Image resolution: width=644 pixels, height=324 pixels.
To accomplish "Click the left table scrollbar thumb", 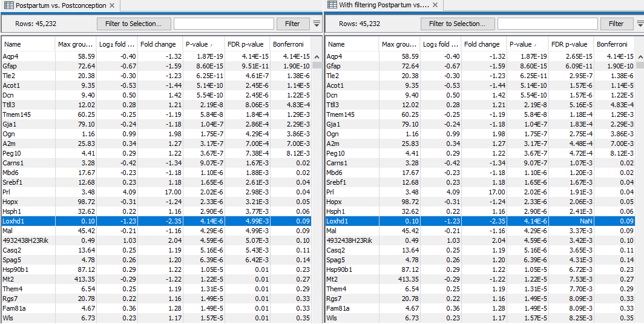I will tap(317, 65).
